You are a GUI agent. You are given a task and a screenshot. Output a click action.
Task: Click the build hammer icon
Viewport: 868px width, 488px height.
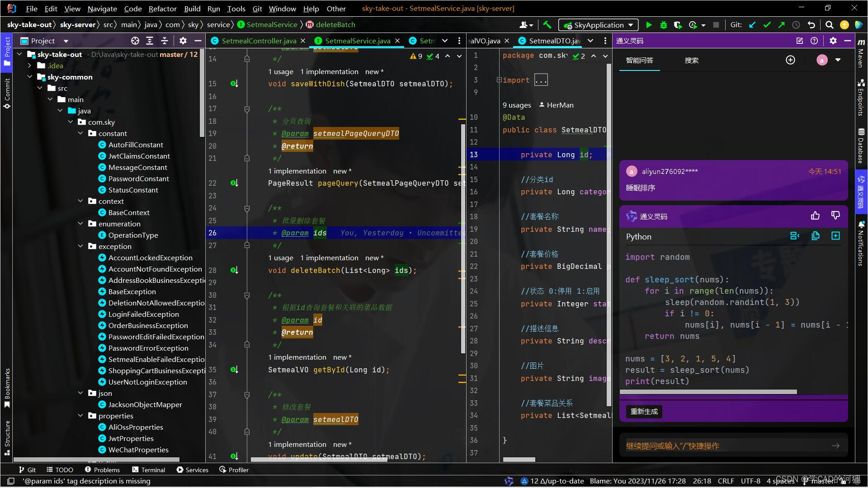click(547, 25)
